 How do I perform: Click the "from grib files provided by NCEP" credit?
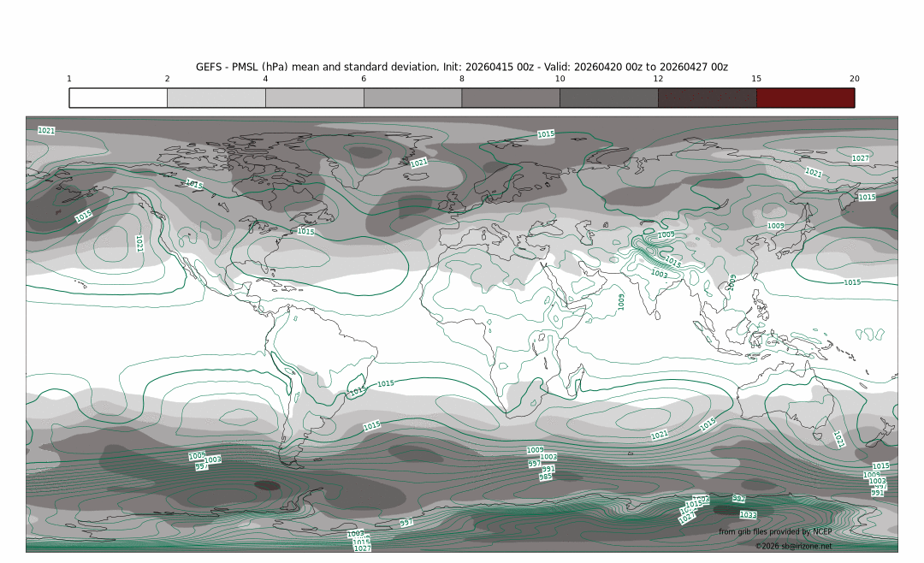pos(774,532)
